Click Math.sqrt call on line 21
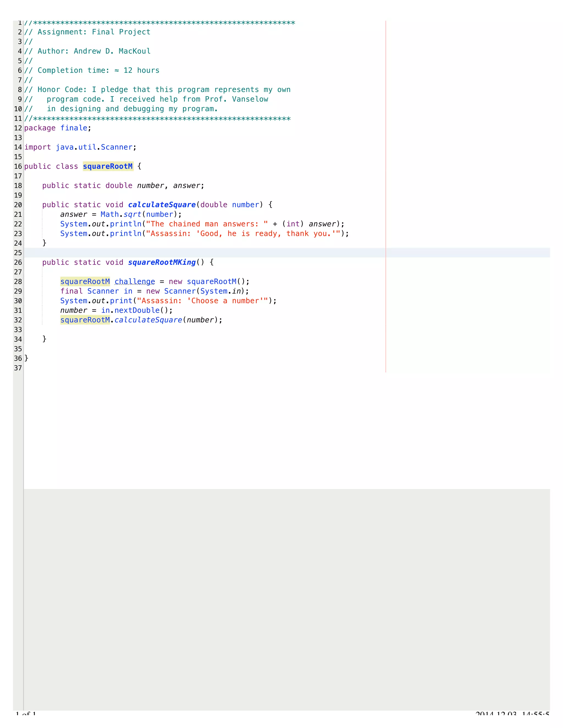 (141, 214)
